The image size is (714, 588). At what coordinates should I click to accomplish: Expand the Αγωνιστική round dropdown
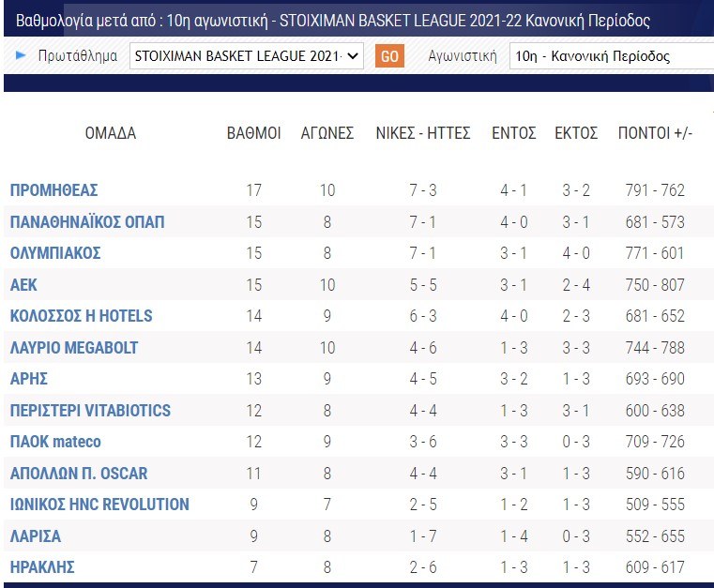pyautogui.click(x=610, y=56)
